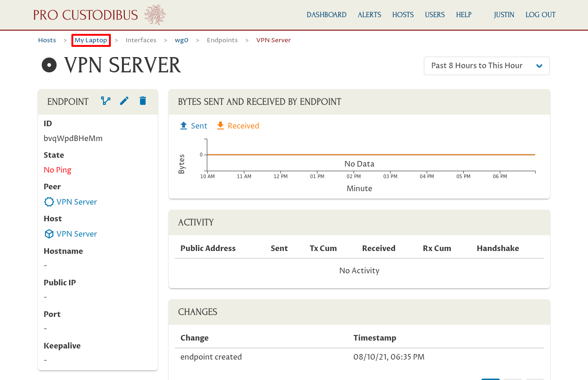Go to the Dashboard menu
Viewport: 588px width, 380px height.
[x=326, y=15]
